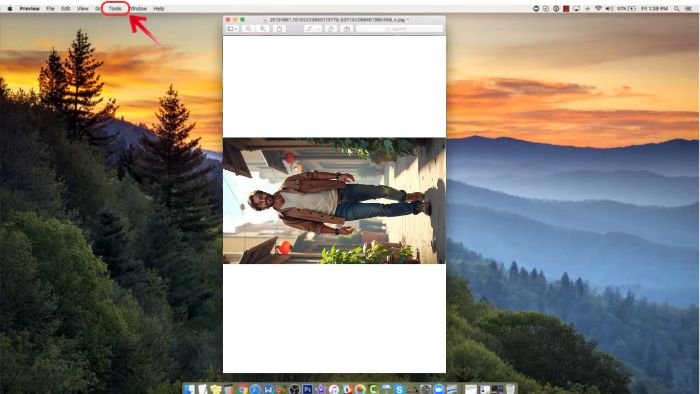Expand the title bar document dropdown arrow
The height and width of the screenshot is (394, 700).
coord(408,20)
